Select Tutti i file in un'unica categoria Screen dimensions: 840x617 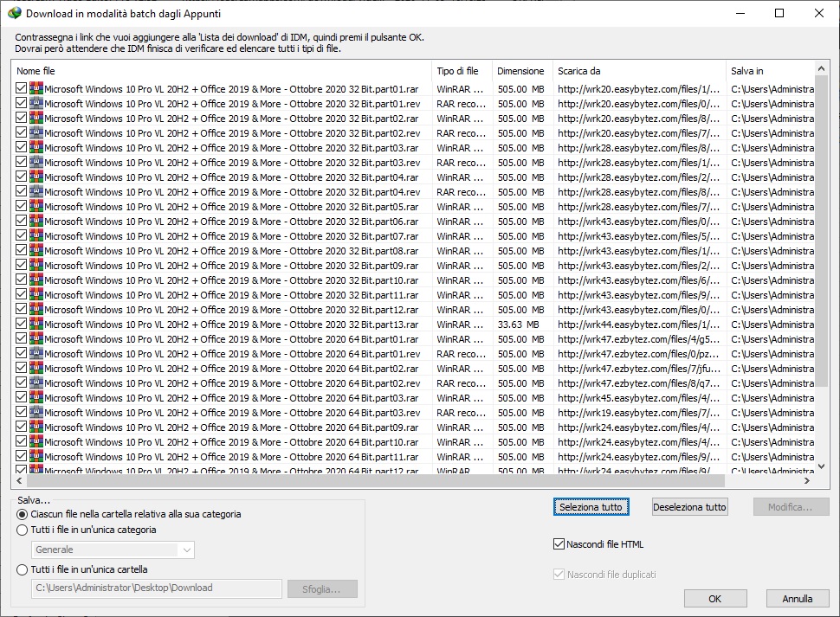tap(22, 530)
